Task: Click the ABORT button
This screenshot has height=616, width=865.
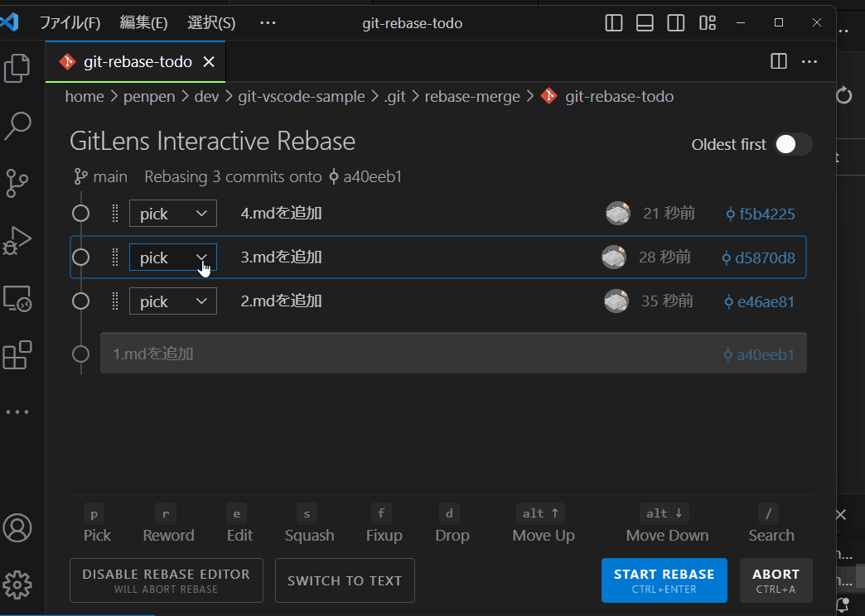Action: [x=776, y=580]
